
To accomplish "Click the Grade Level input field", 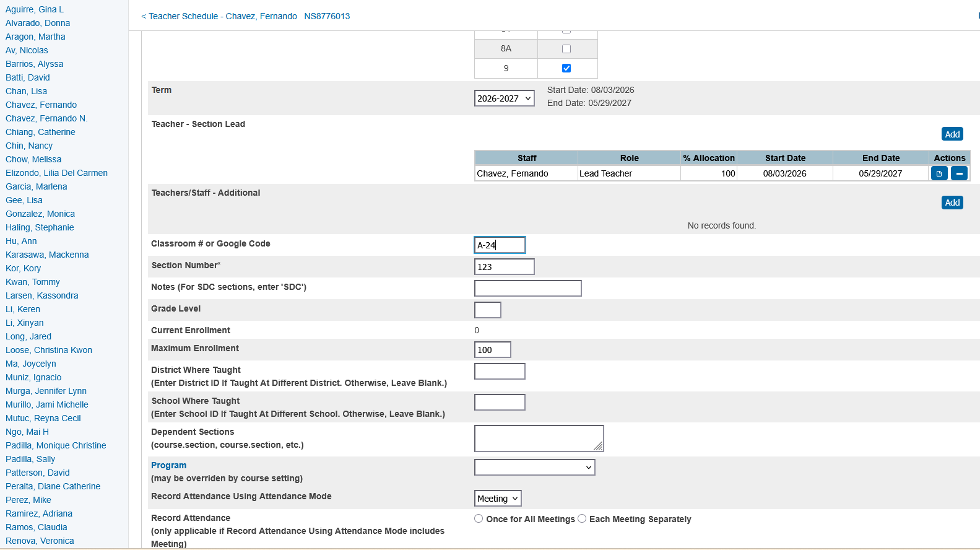I will coord(487,310).
